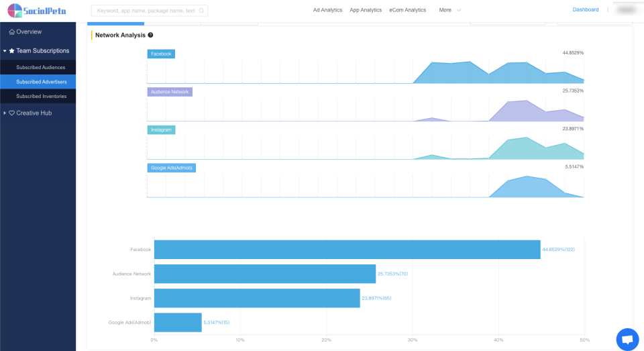Click the 44.8529% Facebook trend percentage
644x351 pixels.
coord(573,52)
